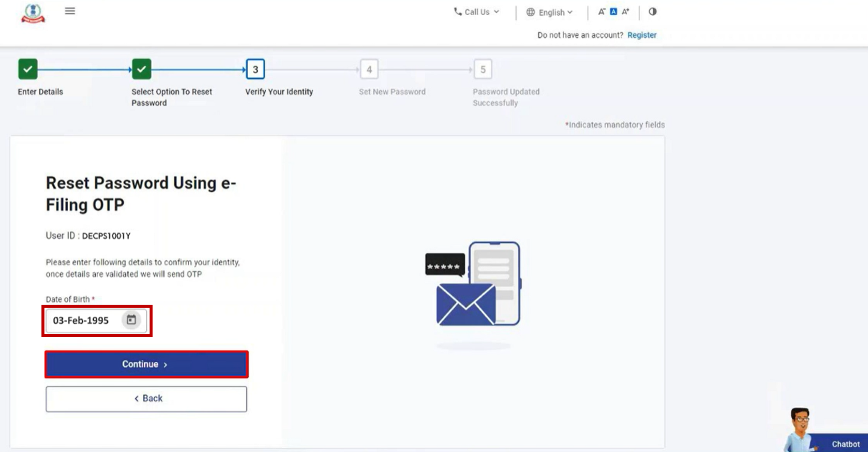
Task: Click the Register link
Action: point(642,34)
